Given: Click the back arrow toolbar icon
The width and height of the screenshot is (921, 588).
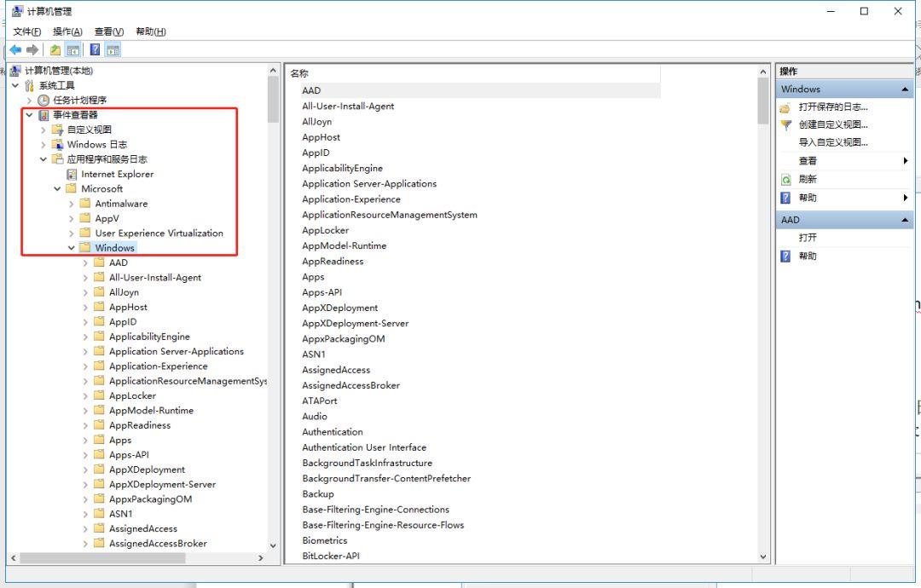Looking at the screenshot, I should click(x=16, y=50).
